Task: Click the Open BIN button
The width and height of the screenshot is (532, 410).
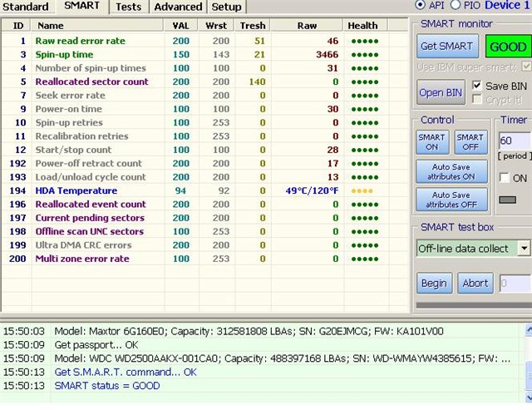Action: pyautogui.click(x=442, y=92)
